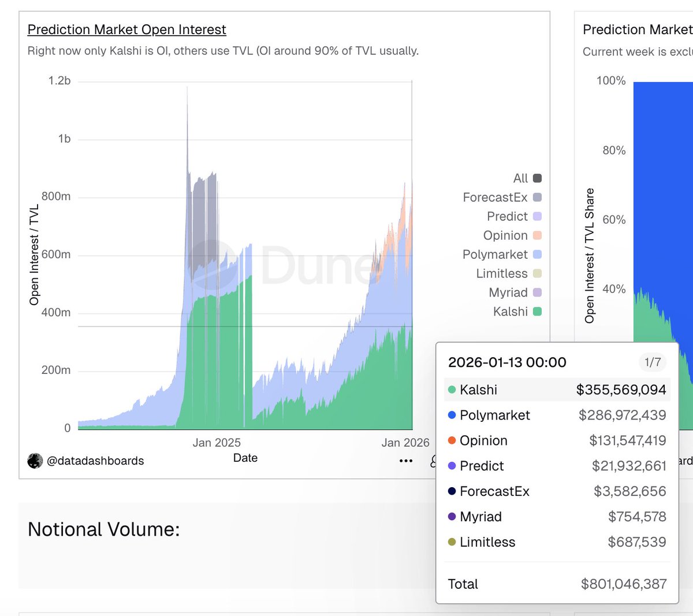Click the @datadashboards avatar image
The height and width of the screenshot is (616, 693).
click(35, 461)
